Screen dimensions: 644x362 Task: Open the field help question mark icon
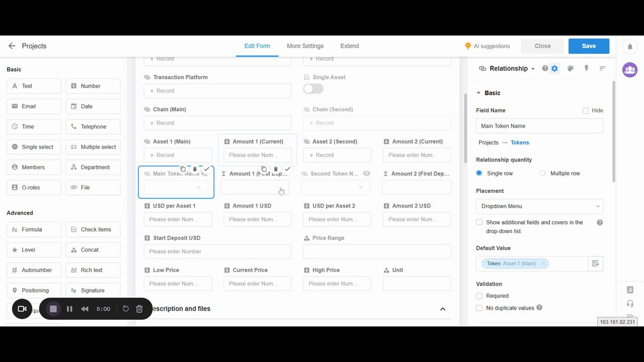coord(545,68)
